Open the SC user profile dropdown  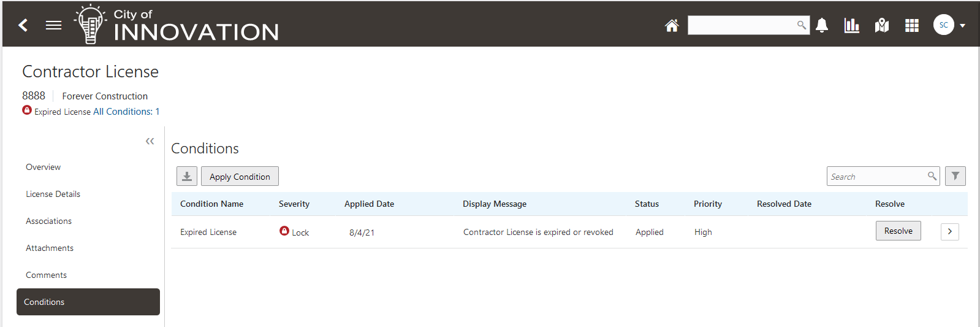[949, 25]
